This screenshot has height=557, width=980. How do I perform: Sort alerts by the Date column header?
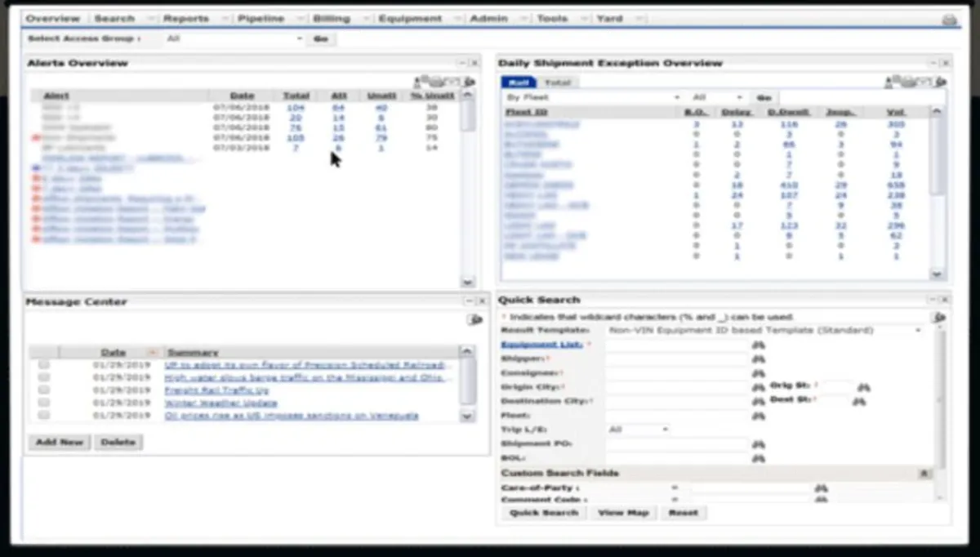242,96
